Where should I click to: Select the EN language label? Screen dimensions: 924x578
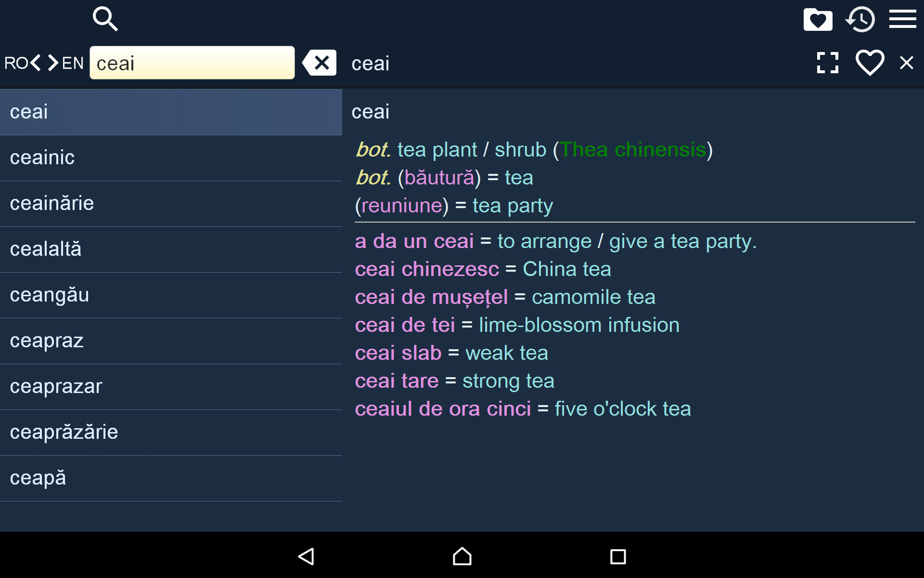click(72, 63)
